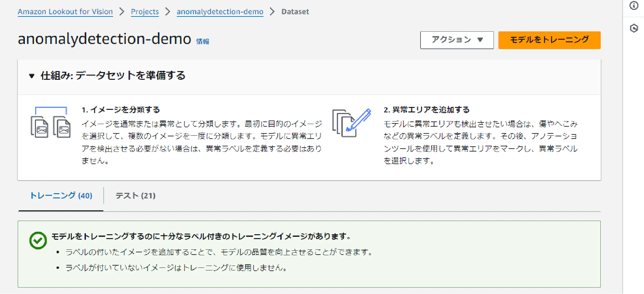Collapse the 仕組み: データセットを準備する section

tap(32, 76)
